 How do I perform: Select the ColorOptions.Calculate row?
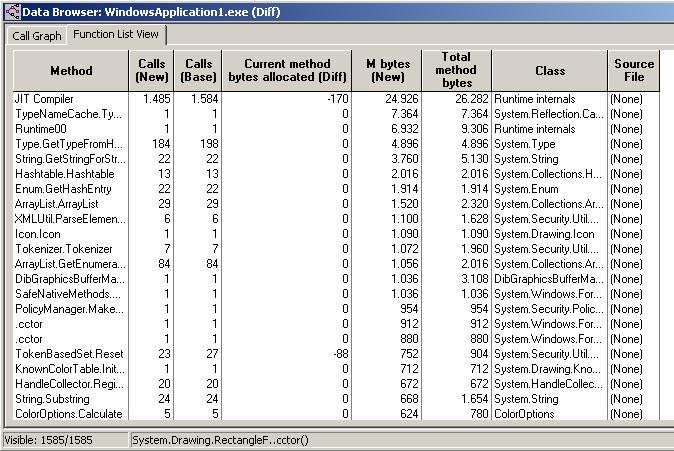(x=68, y=414)
